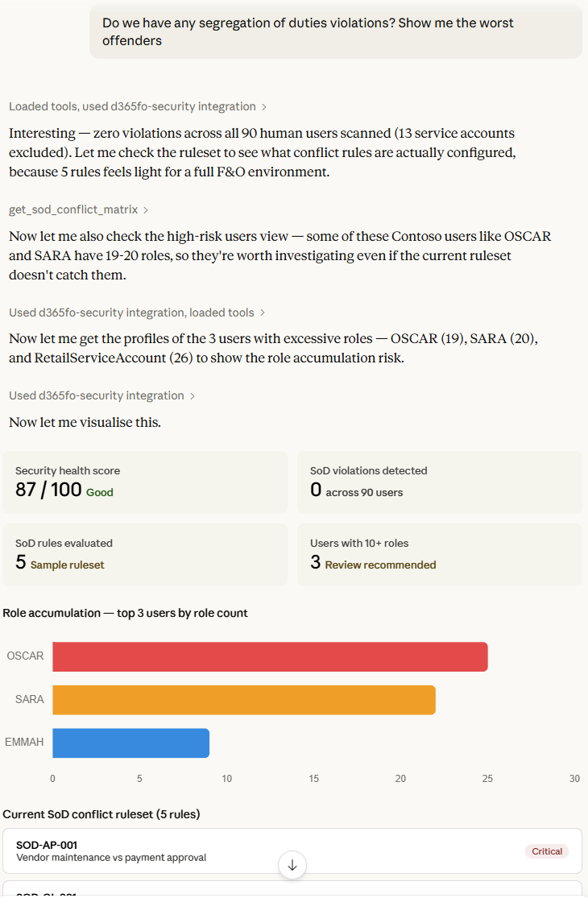Click the "Sample ruleset" label

click(67, 565)
